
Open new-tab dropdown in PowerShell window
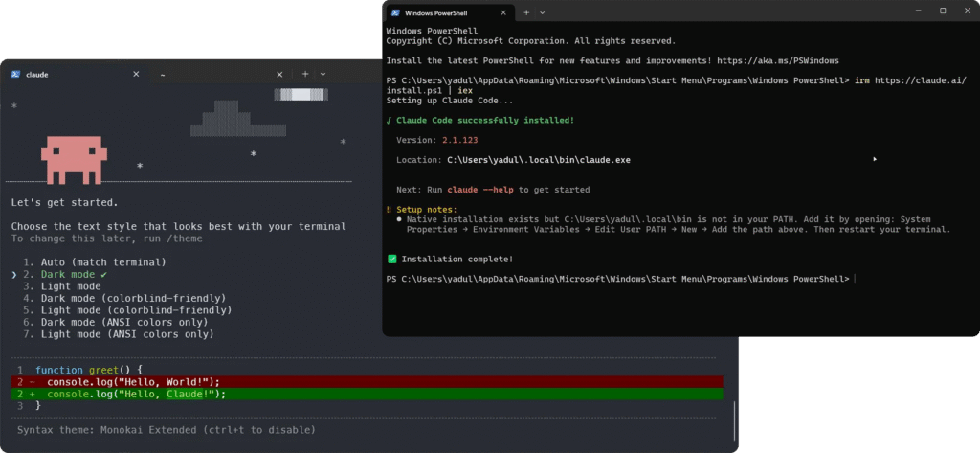pos(543,12)
